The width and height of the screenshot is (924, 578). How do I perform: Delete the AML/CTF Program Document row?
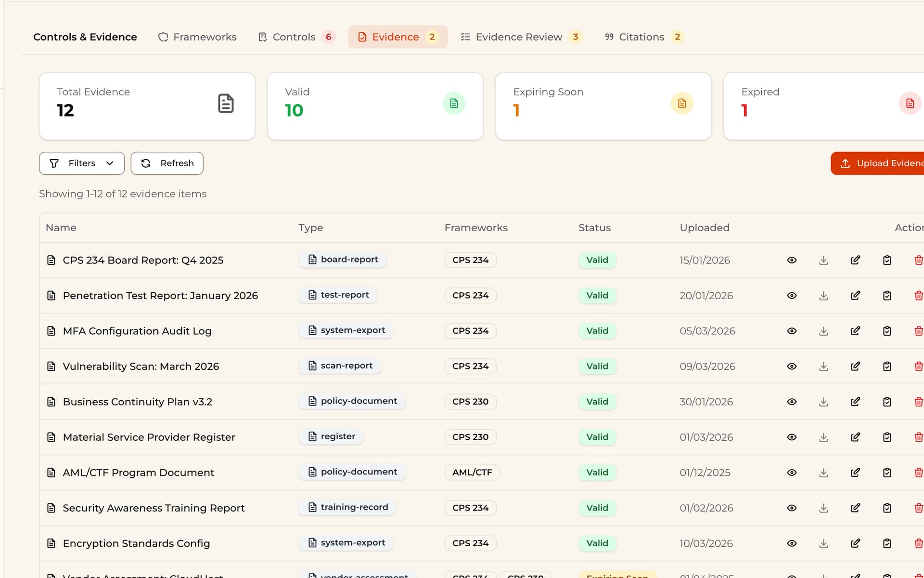pos(918,473)
